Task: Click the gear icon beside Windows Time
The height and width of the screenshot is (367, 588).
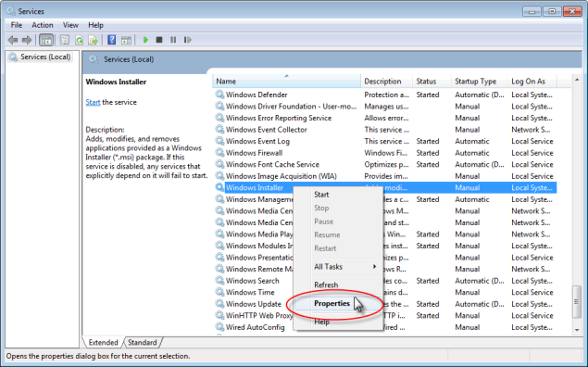Action: 219,292
